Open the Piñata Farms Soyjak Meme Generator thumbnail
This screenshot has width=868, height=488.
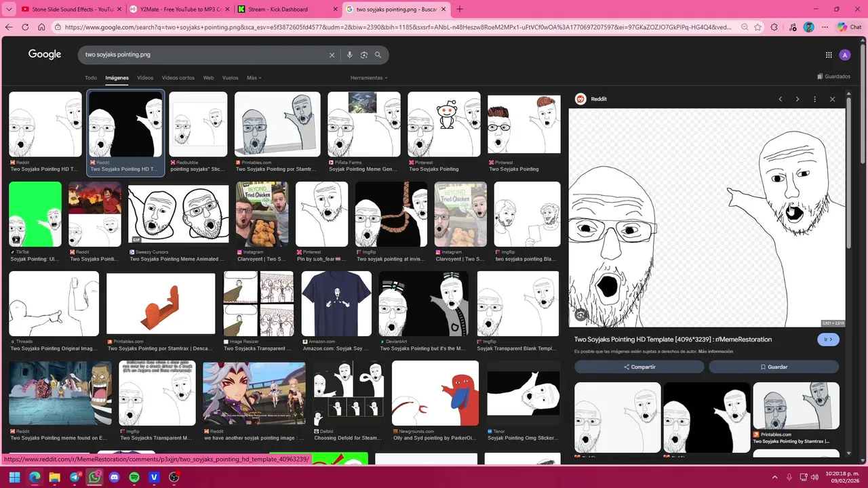point(364,125)
